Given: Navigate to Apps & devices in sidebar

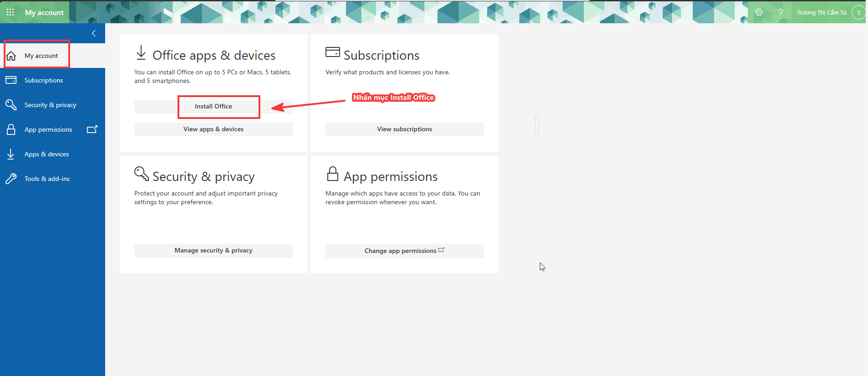Looking at the screenshot, I should tap(53, 154).
